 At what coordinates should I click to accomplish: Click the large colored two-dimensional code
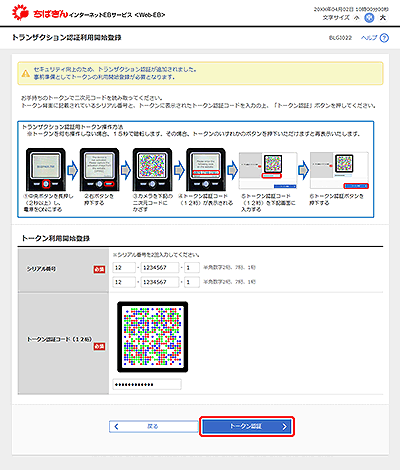point(153,337)
